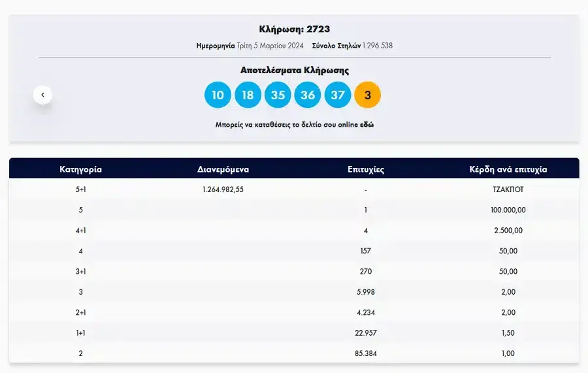The image size is (588, 373).
Task: Click the Διανεμόμενα column header
Action: tap(223, 169)
